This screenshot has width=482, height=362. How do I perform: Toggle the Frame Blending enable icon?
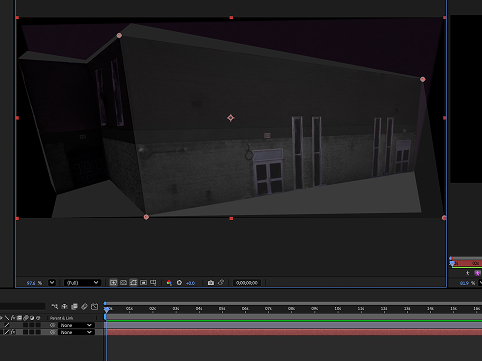point(74,306)
